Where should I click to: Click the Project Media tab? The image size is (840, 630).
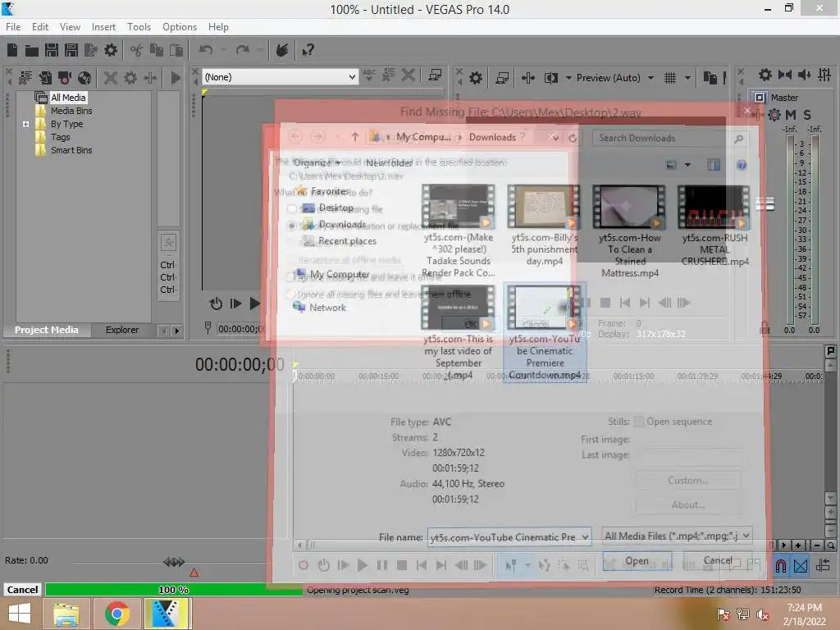click(46, 330)
